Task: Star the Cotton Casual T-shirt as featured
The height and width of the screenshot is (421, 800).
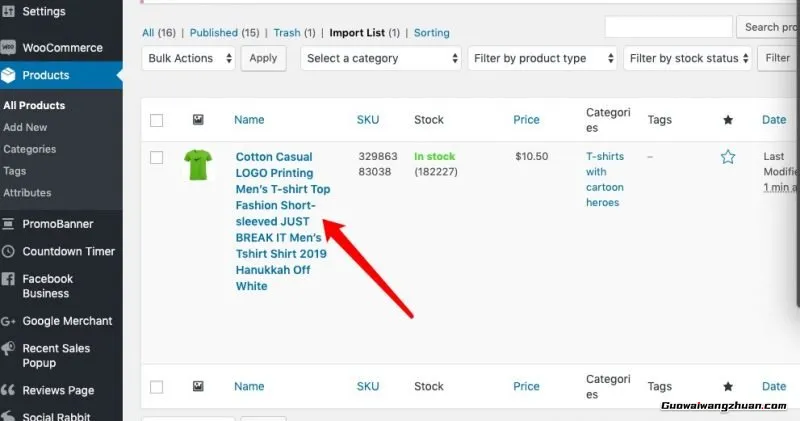Action: [x=728, y=157]
